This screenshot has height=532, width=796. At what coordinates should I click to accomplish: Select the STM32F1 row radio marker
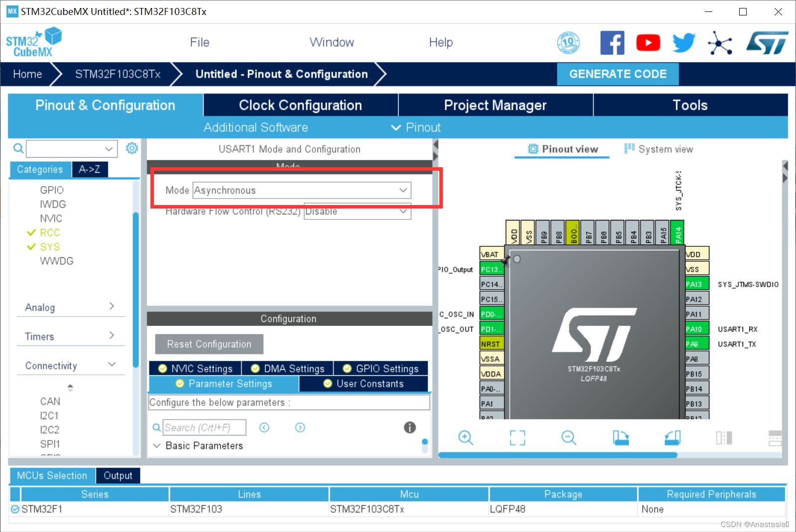(x=15, y=509)
